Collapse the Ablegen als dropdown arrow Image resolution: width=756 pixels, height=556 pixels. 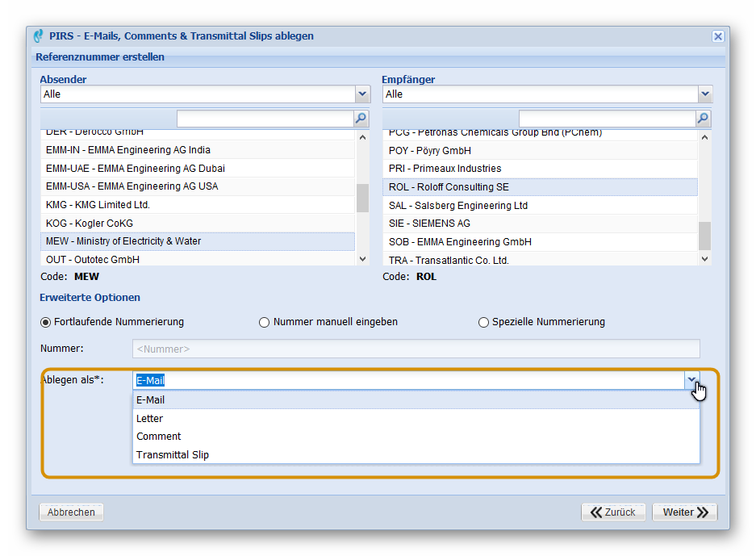(x=691, y=380)
